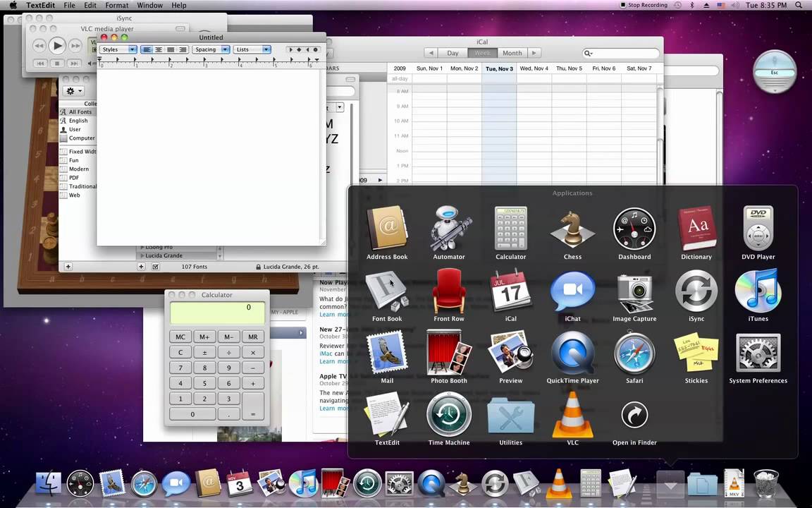This screenshot has width=812, height=508.
Task: Open the Trash in the Dock
Action: pos(765,483)
